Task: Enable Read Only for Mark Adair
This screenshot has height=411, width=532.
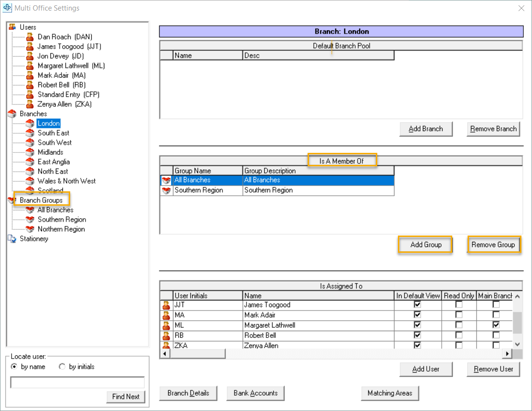Action: (x=459, y=314)
